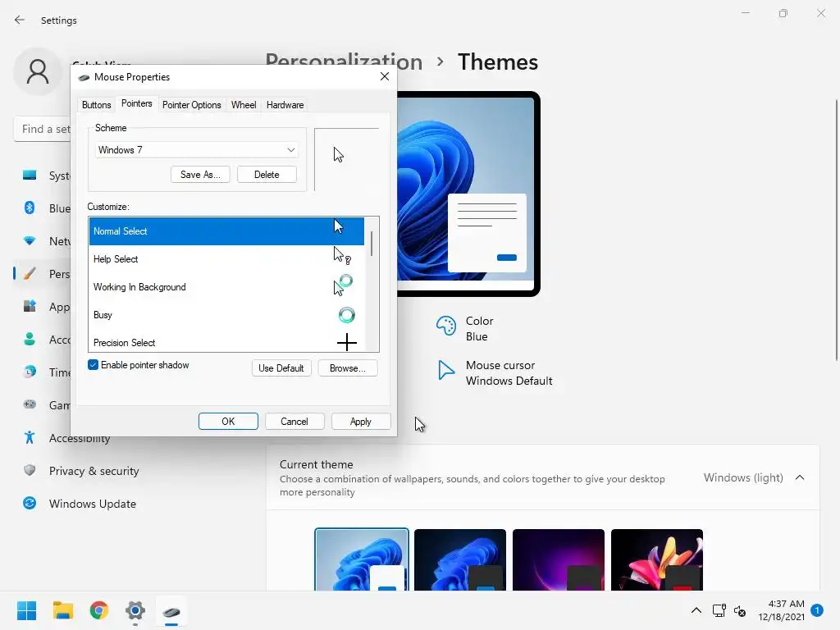Screen dimensions: 840x630
Task: Collapse the Current theme expander chevron
Action: (800, 477)
